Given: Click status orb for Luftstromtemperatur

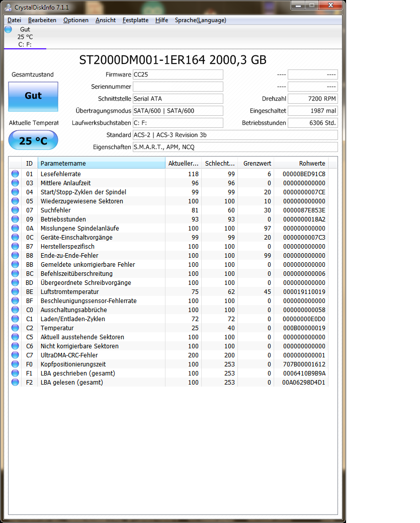Looking at the screenshot, I should click(x=15, y=291).
